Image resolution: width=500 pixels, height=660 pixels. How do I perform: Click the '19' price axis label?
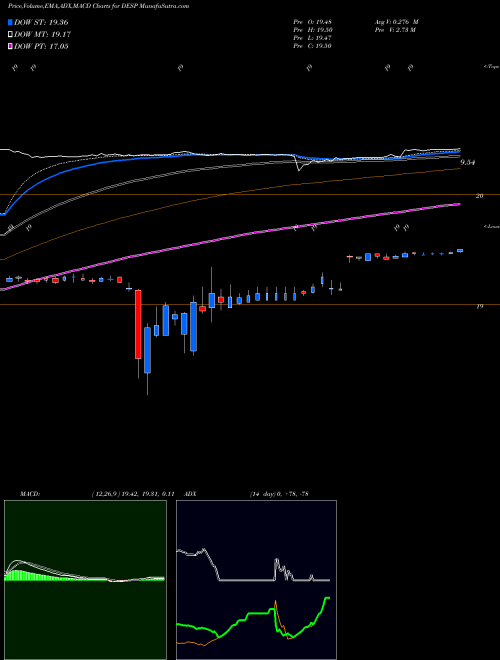[479, 307]
